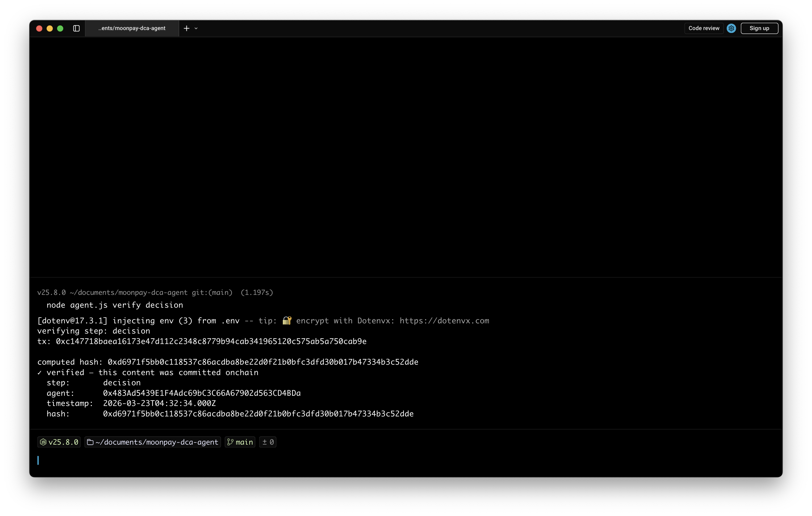Expand the new tab options chevron
This screenshot has height=516, width=812.
(196, 28)
